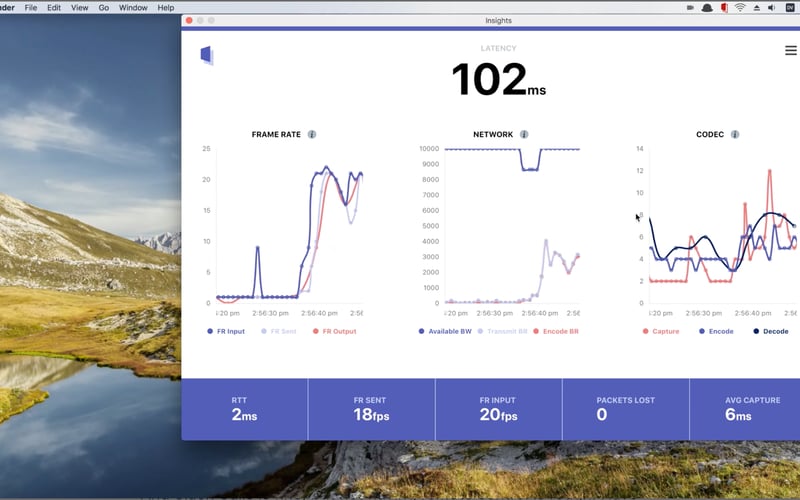The width and height of the screenshot is (800, 500).
Task: Toggle FR Input series in legend
Action: click(x=226, y=331)
